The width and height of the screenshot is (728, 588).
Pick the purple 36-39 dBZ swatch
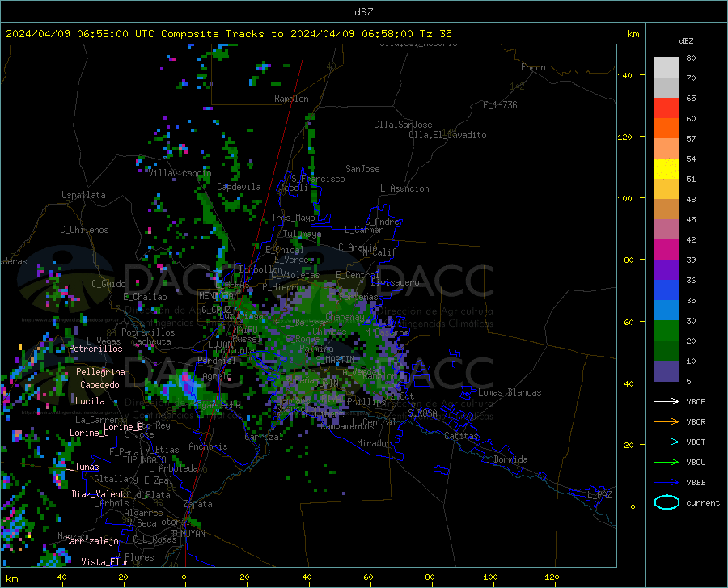(667, 270)
